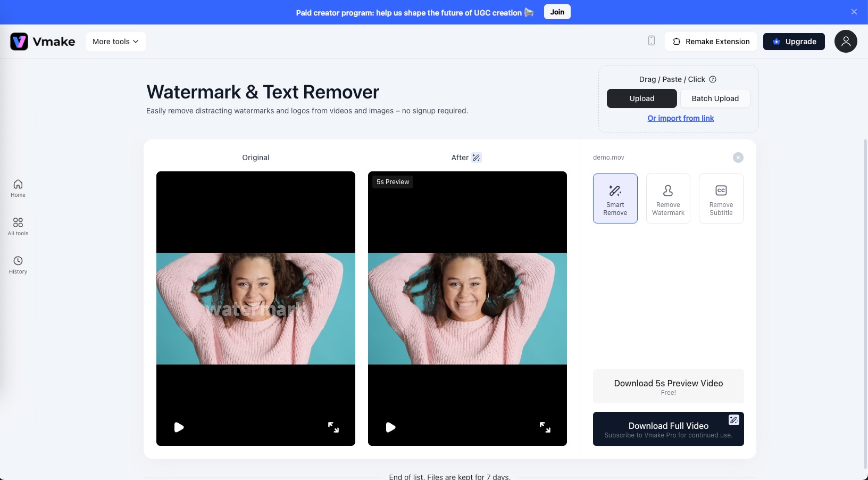Screen dimensions: 868x480
Task: Open the Or import from link
Action: coord(680,118)
